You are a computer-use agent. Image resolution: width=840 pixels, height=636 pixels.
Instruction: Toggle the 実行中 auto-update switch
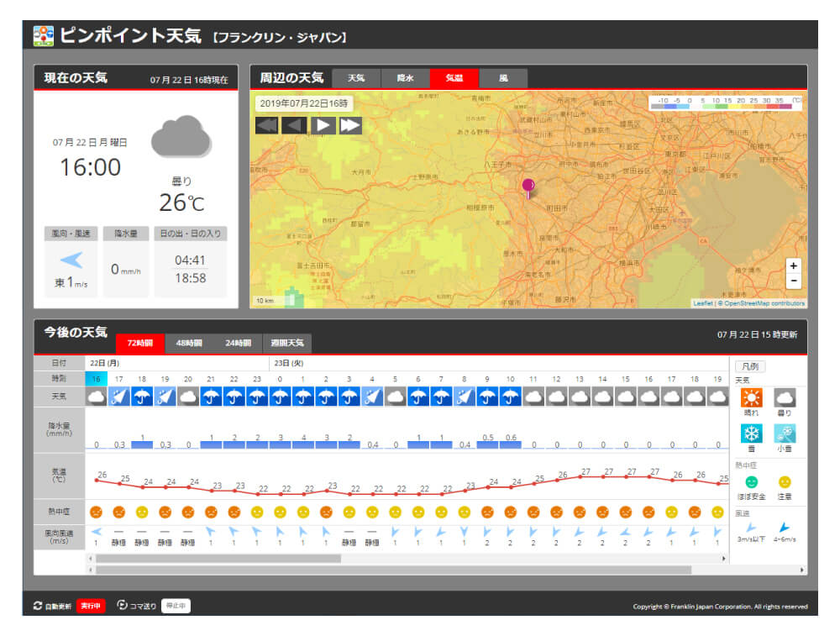[x=91, y=606]
